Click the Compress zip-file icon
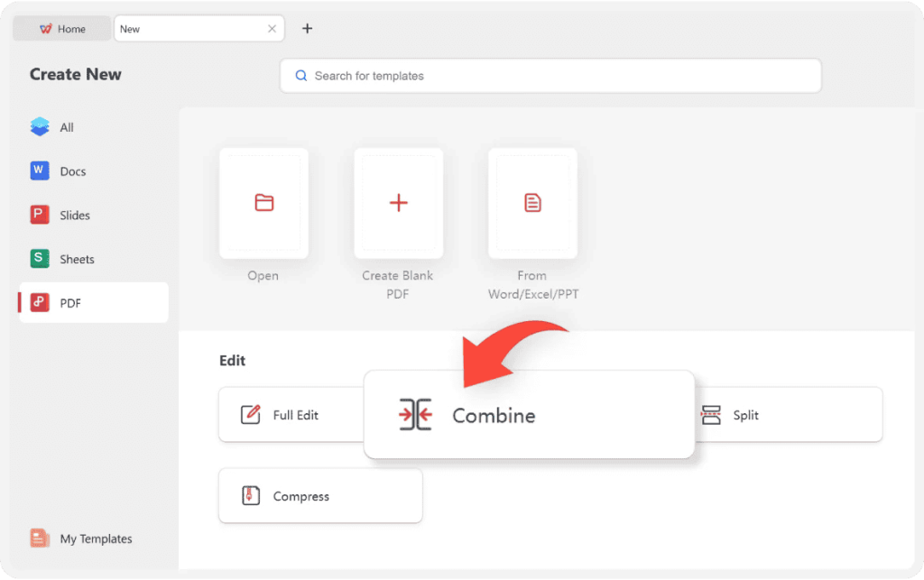Viewport: 924px width, 580px height. (x=251, y=496)
